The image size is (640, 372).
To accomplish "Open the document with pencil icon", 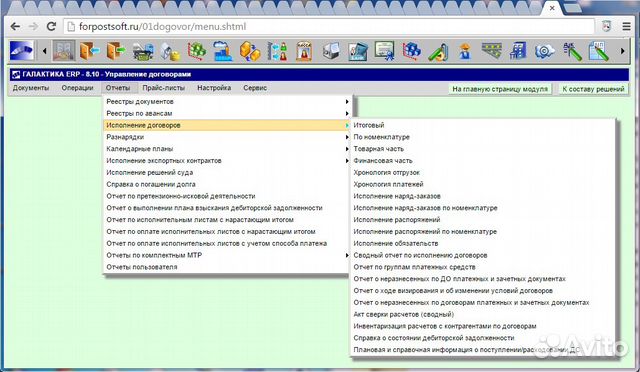I will tap(599, 51).
